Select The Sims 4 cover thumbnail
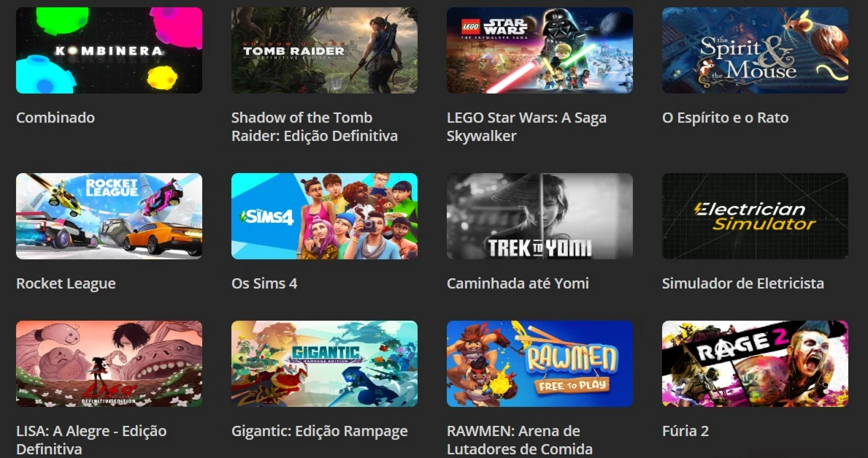This screenshot has height=458, width=868. point(324,216)
